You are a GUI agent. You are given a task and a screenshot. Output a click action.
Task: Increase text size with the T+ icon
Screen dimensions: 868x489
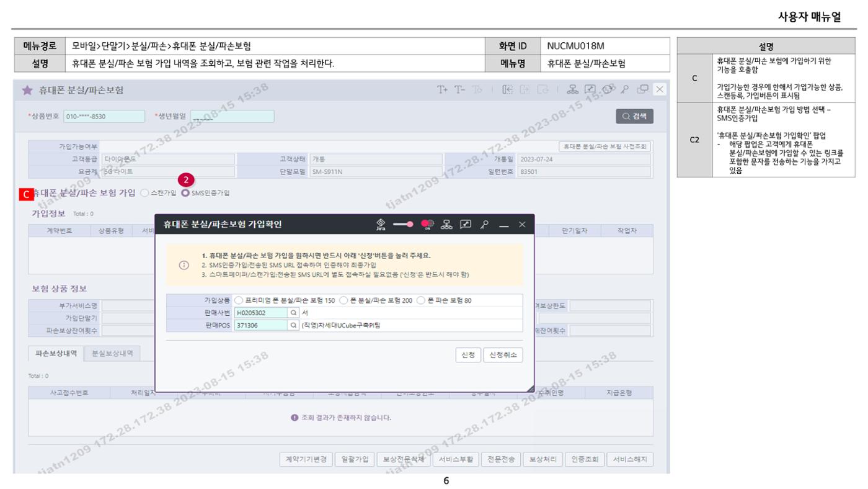(442, 90)
